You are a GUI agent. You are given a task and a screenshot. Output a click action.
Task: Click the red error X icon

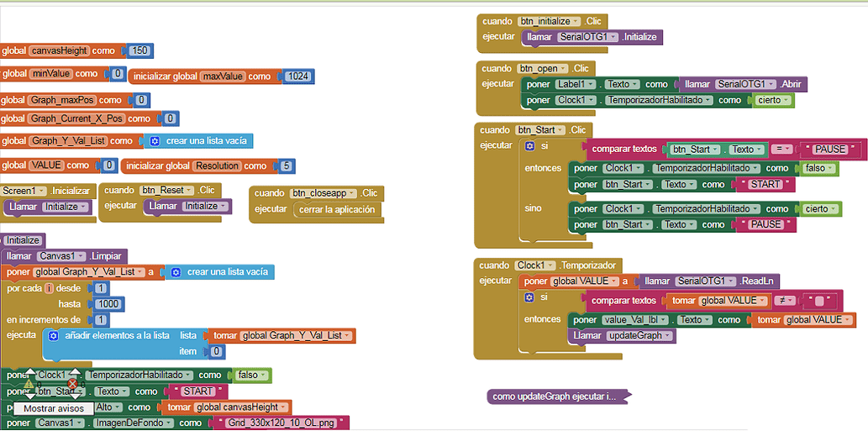coord(72,384)
